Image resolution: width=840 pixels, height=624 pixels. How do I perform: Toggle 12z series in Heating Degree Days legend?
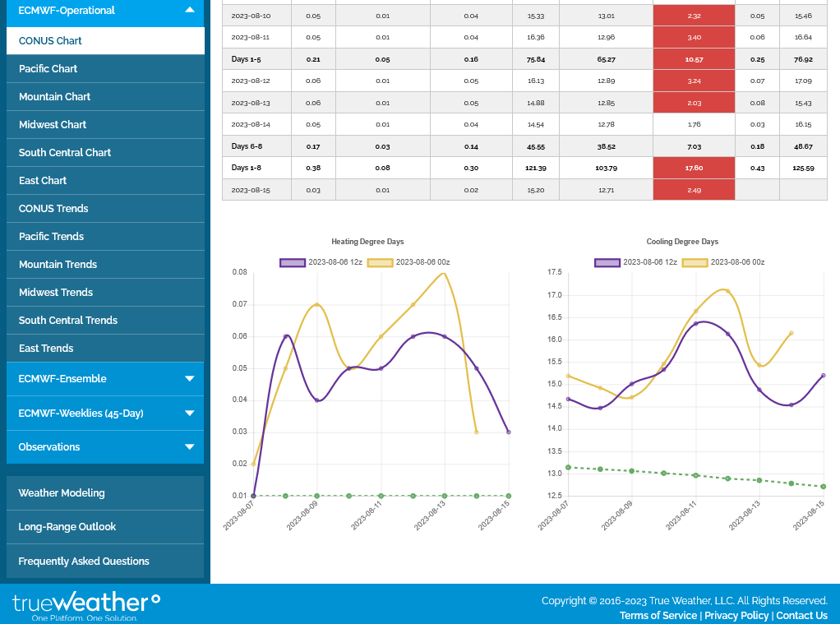(293, 262)
